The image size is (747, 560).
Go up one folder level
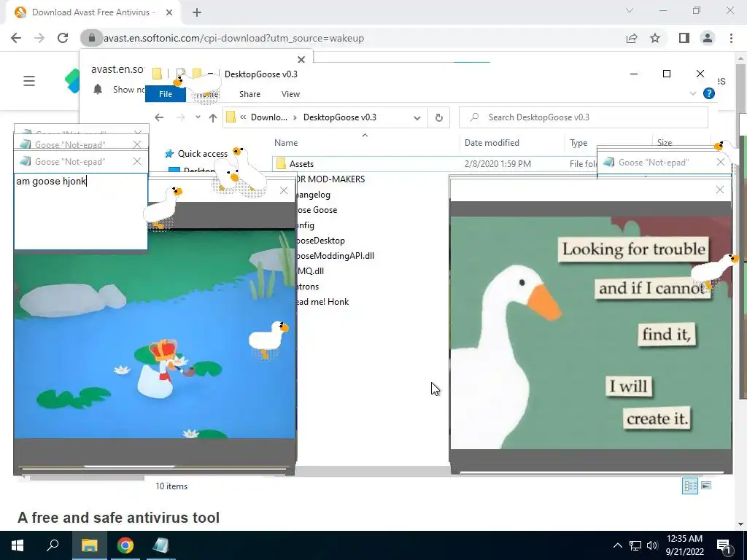213,117
